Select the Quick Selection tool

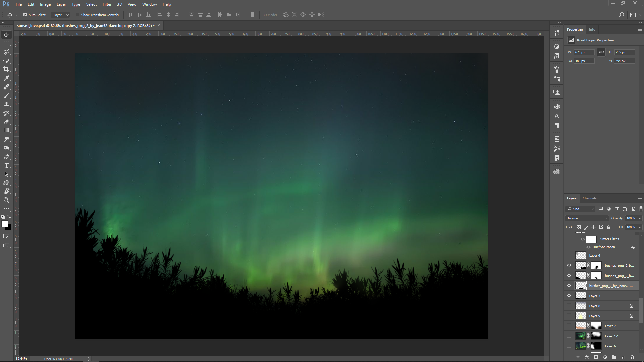click(6, 61)
